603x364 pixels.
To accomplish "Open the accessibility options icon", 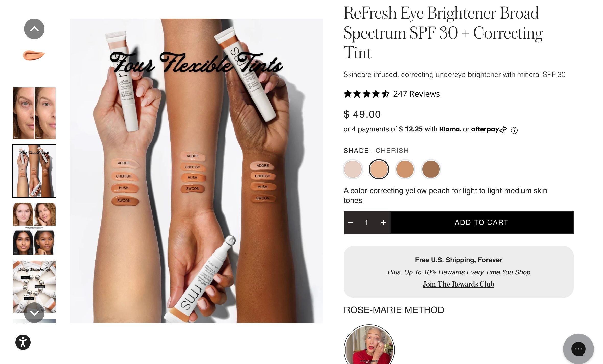I will (23, 342).
